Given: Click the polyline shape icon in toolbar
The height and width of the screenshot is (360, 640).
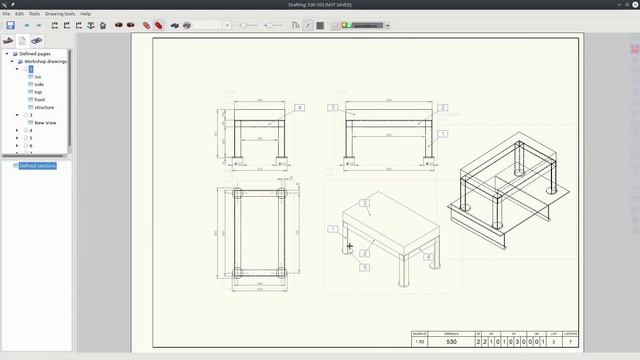Looking at the screenshot, I should coord(296,25).
